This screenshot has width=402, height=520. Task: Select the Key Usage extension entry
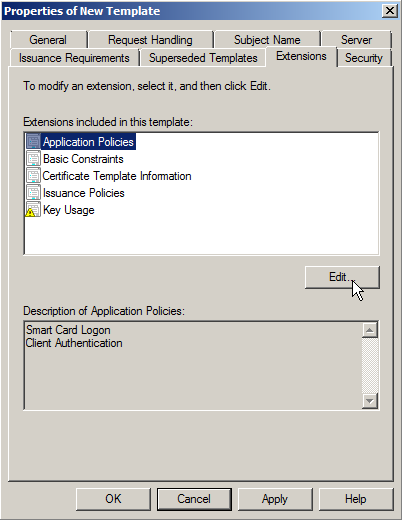point(69,210)
